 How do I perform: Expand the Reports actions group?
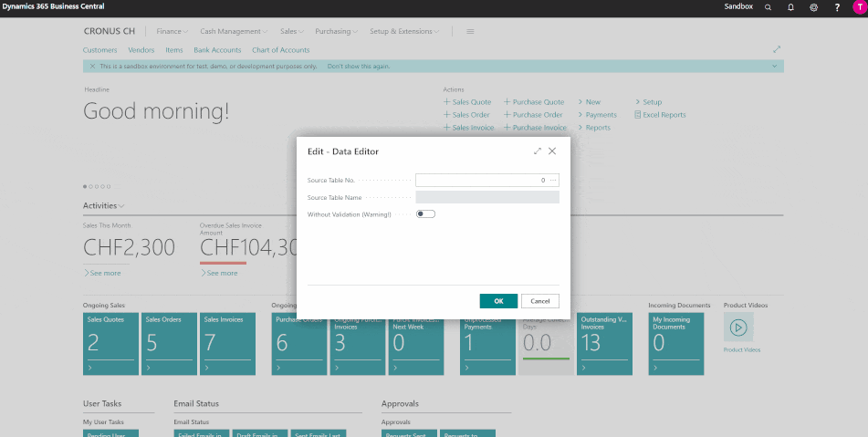594,127
